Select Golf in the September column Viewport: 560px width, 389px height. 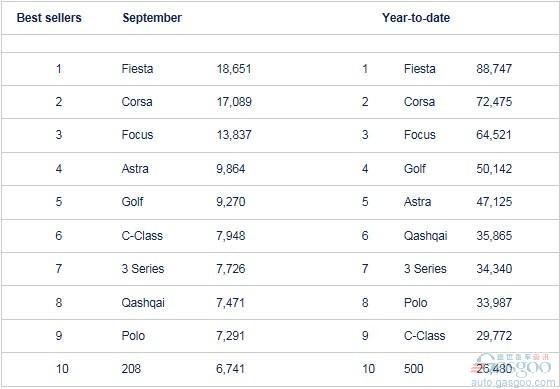(132, 201)
